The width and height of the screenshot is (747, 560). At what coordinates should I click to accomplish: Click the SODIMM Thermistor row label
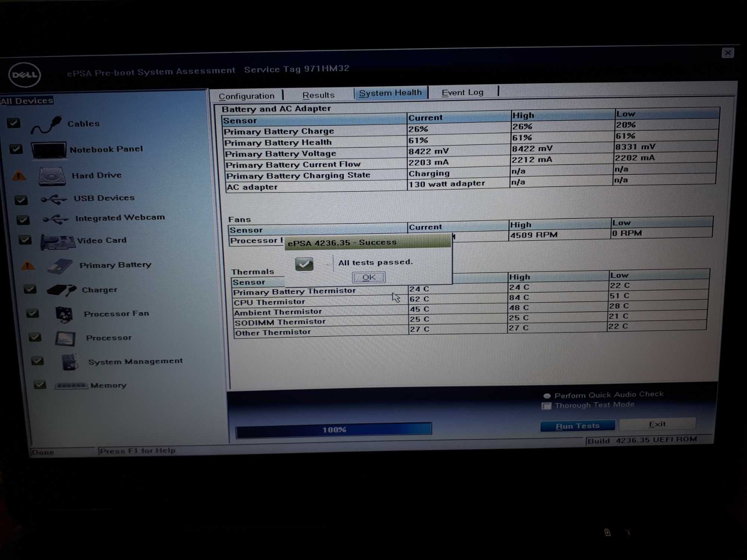point(280,322)
